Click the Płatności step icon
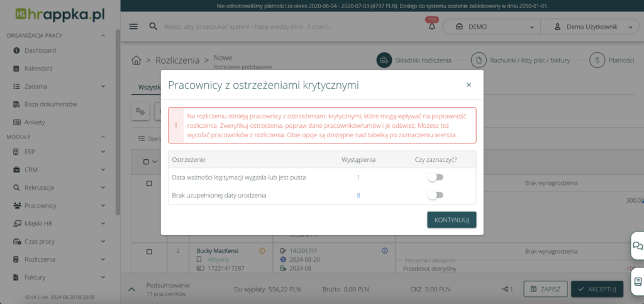This screenshot has width=644, height=304. (597, 60)
